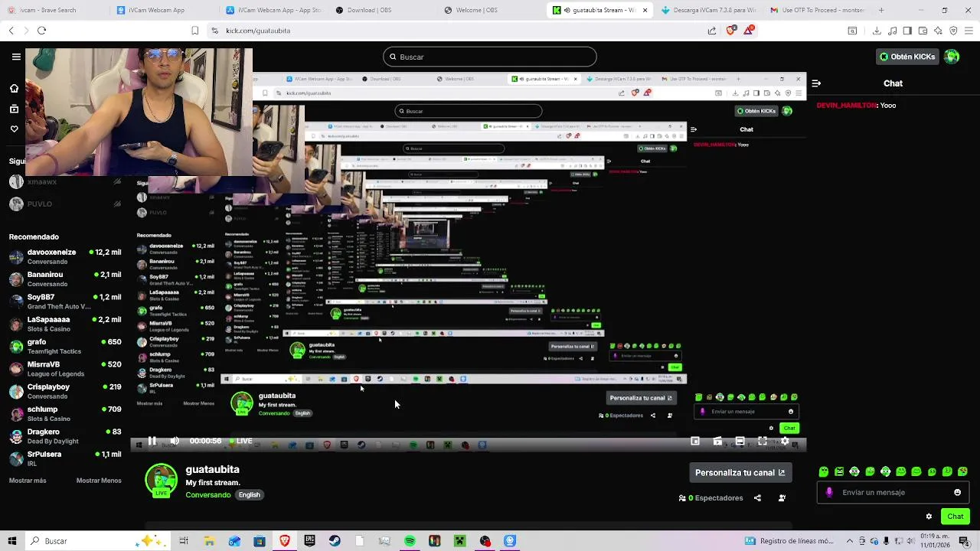Open Brave Rewards triangle icon
The height and width of the screenshot is (551, 980).
click(748, 31)
